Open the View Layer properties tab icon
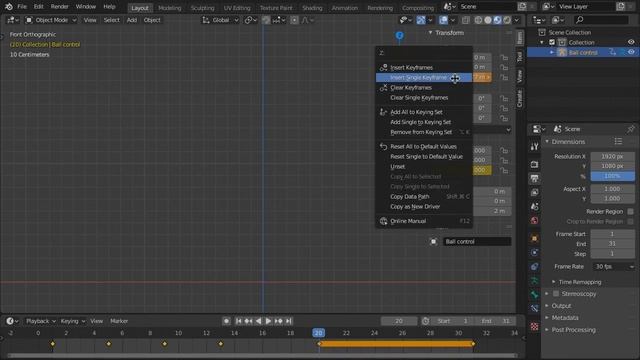The image size is (640, 360). [534, 192]
